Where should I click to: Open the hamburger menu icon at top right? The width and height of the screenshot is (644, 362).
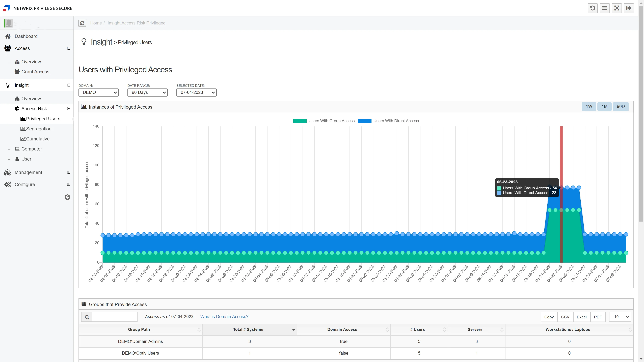pyautogui.click(x=604, y=8)
